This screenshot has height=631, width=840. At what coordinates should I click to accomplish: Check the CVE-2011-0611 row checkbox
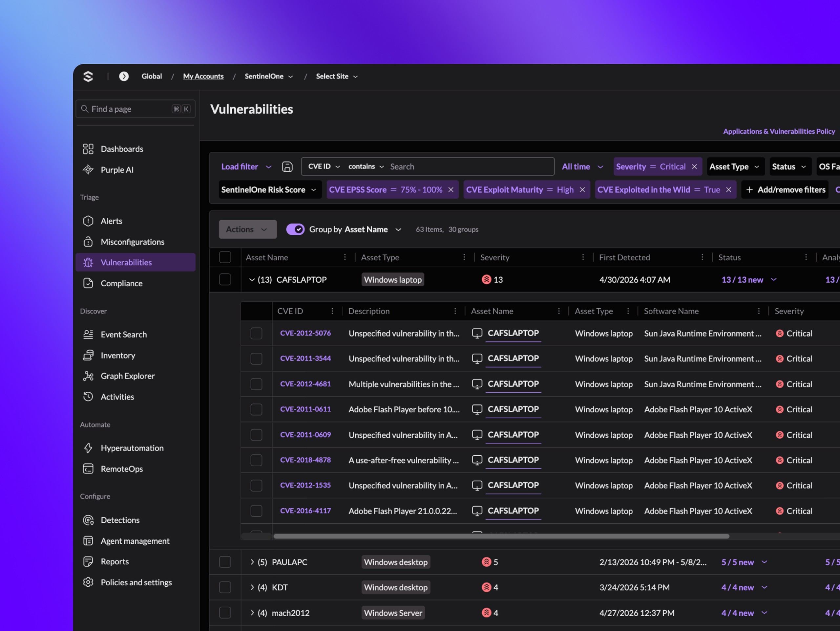(x=256, y=409)
